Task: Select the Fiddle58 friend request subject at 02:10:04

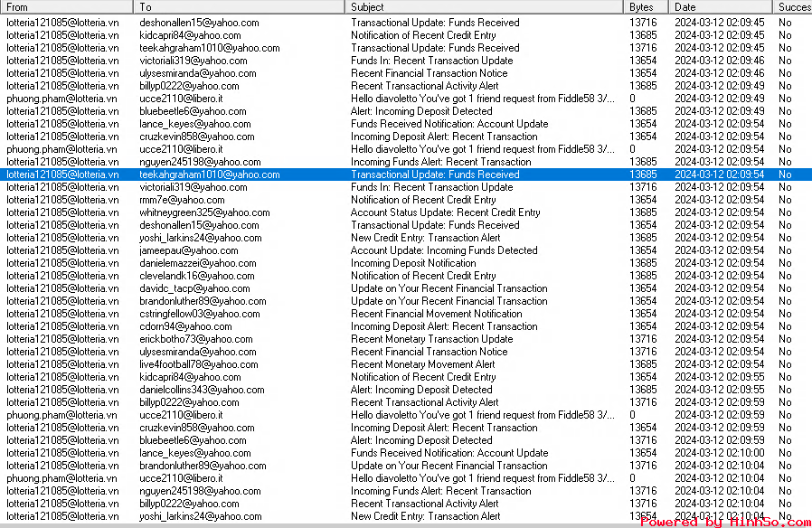Action: point(483,478)
